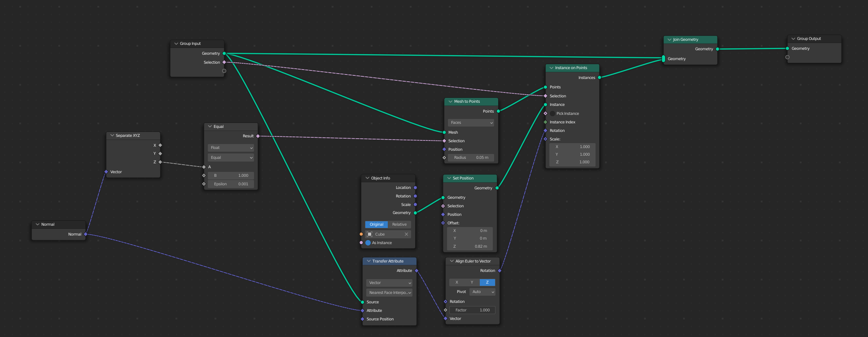Click the Cube object icon

[x=370, y=234]
